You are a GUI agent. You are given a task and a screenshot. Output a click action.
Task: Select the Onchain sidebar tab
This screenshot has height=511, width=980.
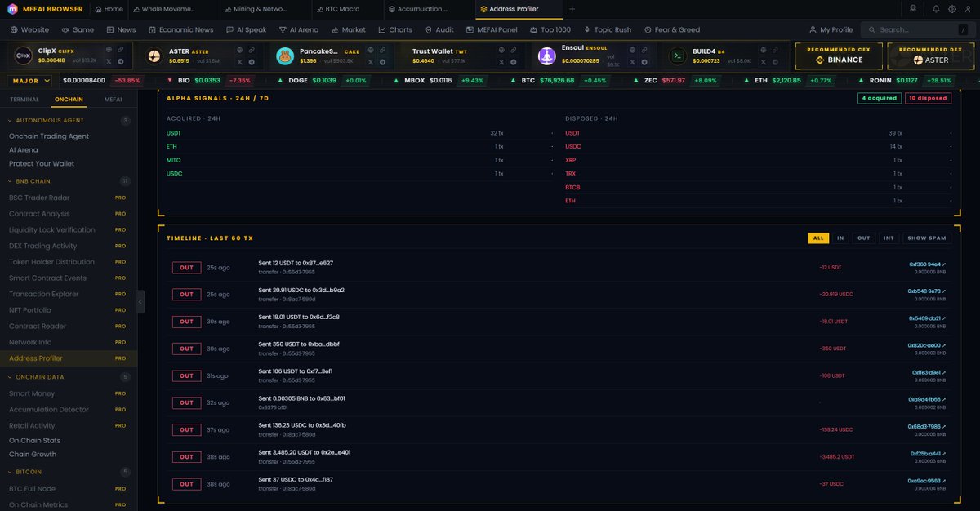pyautogui.click(x=69, y=99)
